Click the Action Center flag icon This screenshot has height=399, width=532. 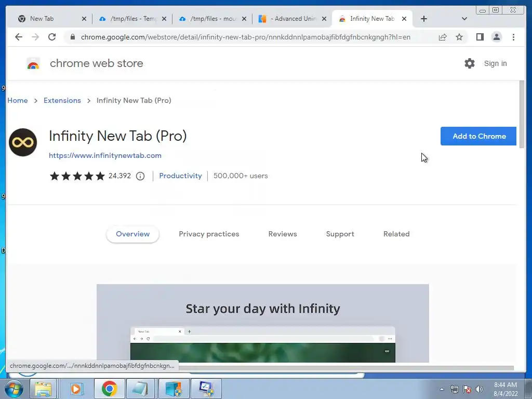[467, 389]
